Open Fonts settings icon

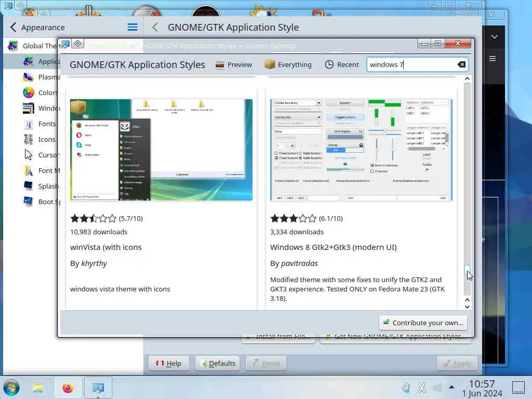(29, 124)
